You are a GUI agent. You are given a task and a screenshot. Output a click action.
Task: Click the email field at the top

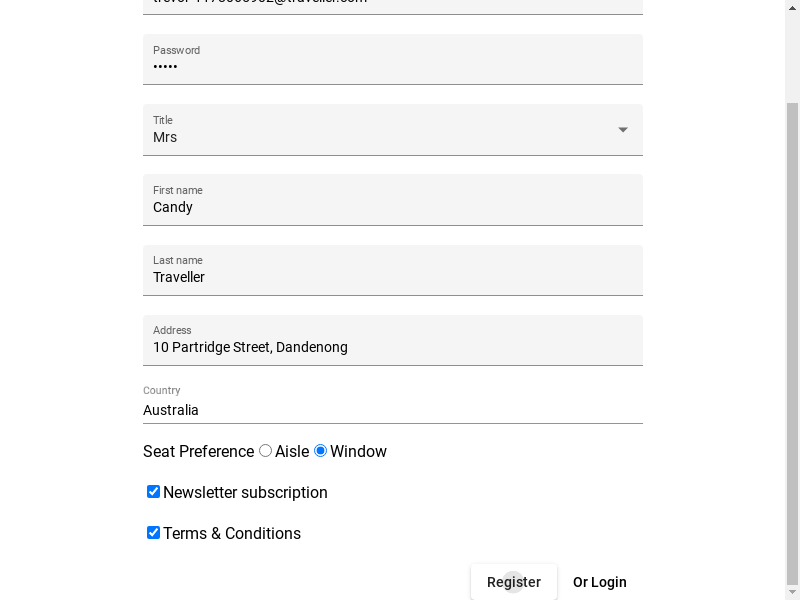(x=392, y=4)
